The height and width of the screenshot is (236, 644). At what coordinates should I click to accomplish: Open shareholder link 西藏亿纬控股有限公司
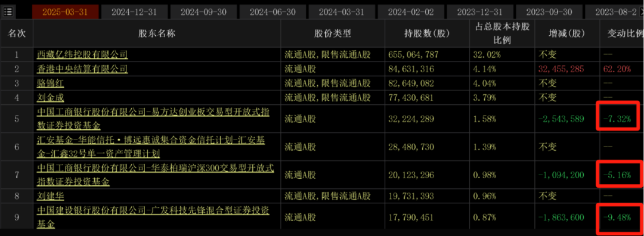click(x=82, y=54)
